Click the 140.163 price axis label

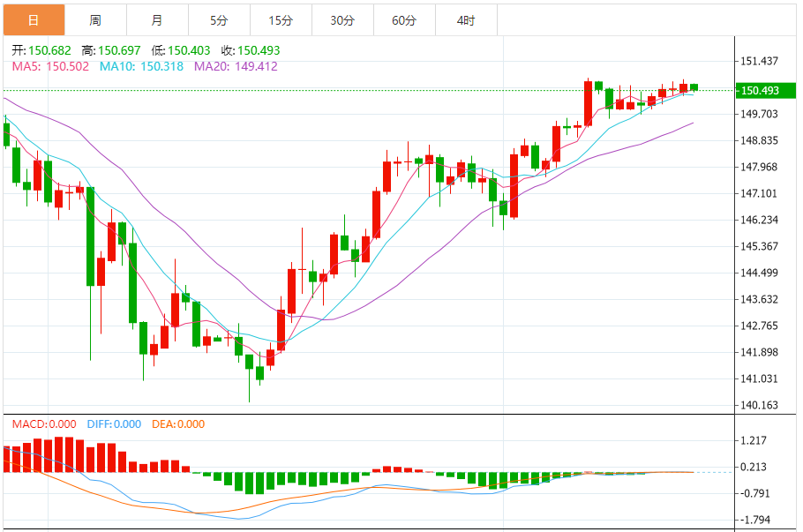[x=760, y=405]
